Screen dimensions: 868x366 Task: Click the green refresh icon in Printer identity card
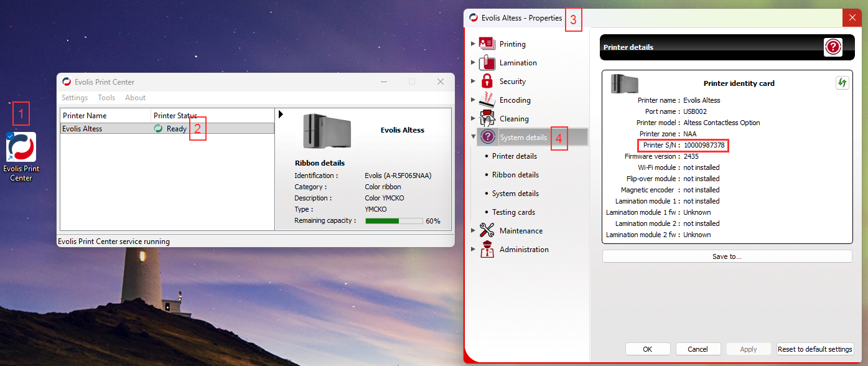842,83
